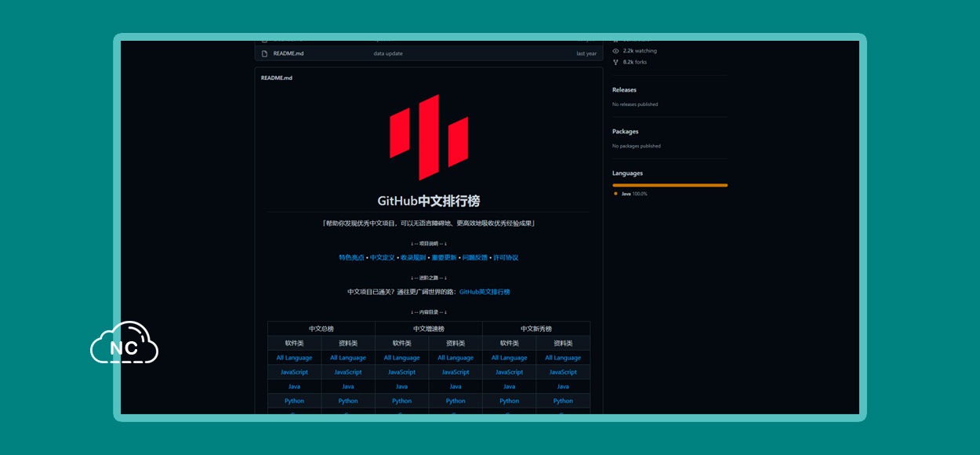The height and width of the screenshot is (455, 980).
Task: Open README.md file row in file list
Action: 429,53
